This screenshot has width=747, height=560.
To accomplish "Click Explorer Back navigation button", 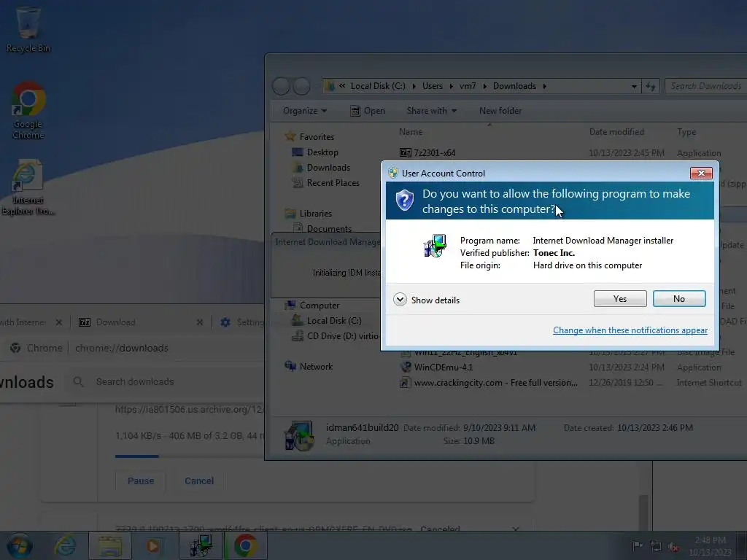I will point(281,86).
